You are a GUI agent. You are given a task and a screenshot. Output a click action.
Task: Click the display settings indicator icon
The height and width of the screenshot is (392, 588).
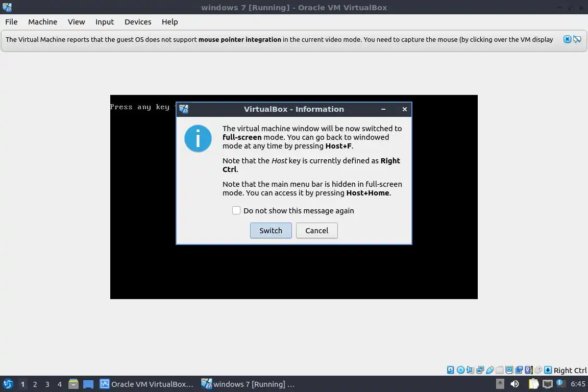coord(509,370)
